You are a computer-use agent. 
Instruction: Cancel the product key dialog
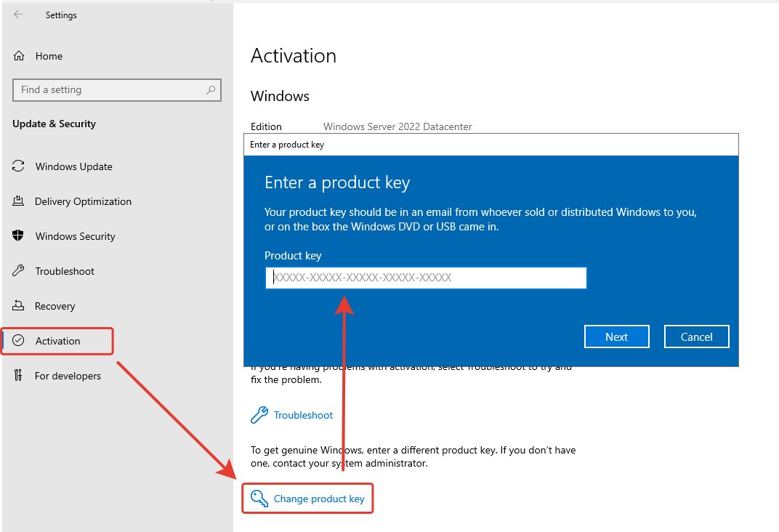(x=696, y=336)
